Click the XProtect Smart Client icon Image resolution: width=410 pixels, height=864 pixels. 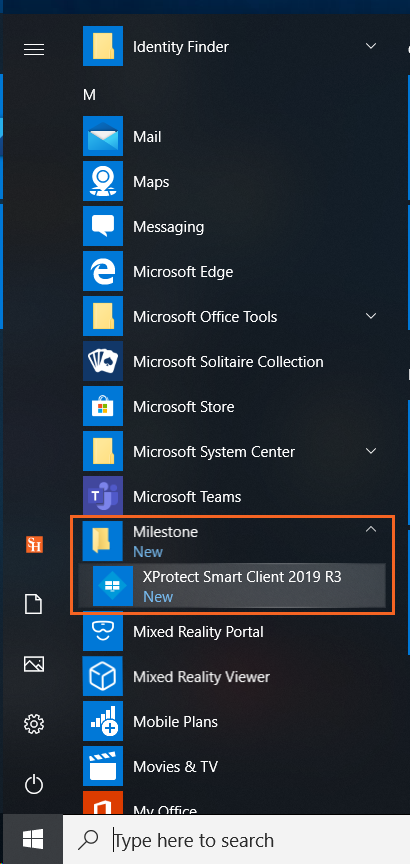pos(113,586)
